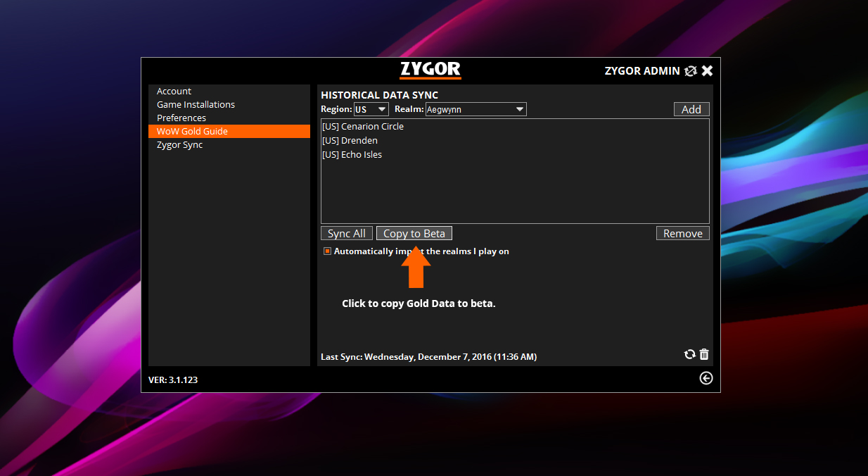
Task: Open the Realm dropdown showing Aegwynn
Action: click(x=476, y=109)
